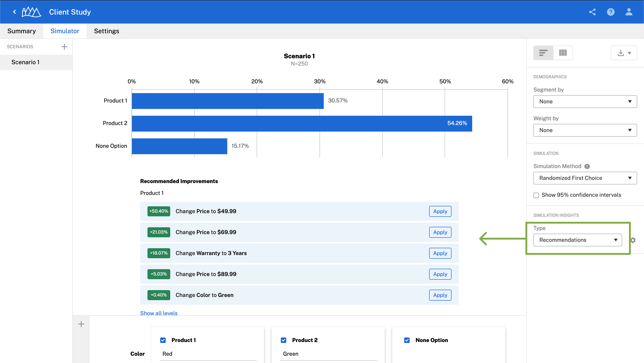This screenshot has height=363, width=644.
Task: Apply Change Price to $49.99
Action: [440, 211]
